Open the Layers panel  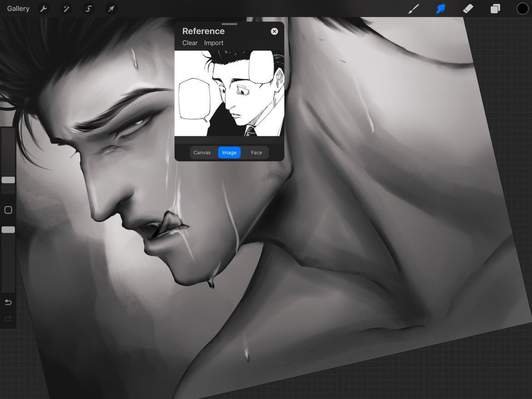(x=495, y=8)
